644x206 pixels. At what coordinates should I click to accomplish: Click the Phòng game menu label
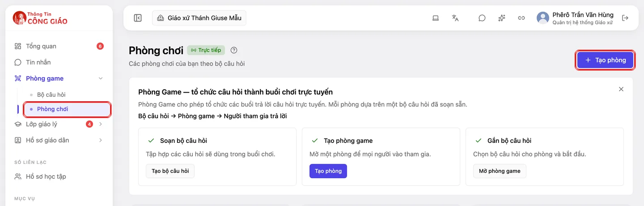[45, 78]
